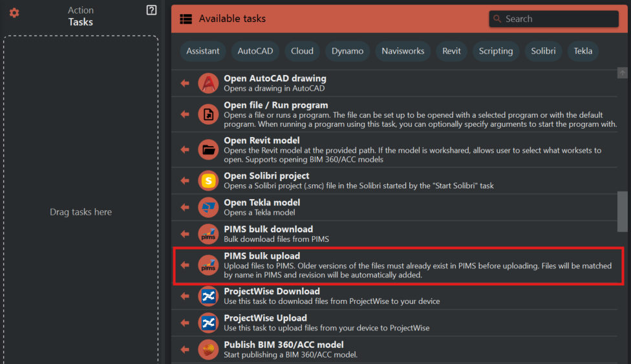
Task: Click the Tekla icon for Open Tekla model
Action: (x=208, y=207)
